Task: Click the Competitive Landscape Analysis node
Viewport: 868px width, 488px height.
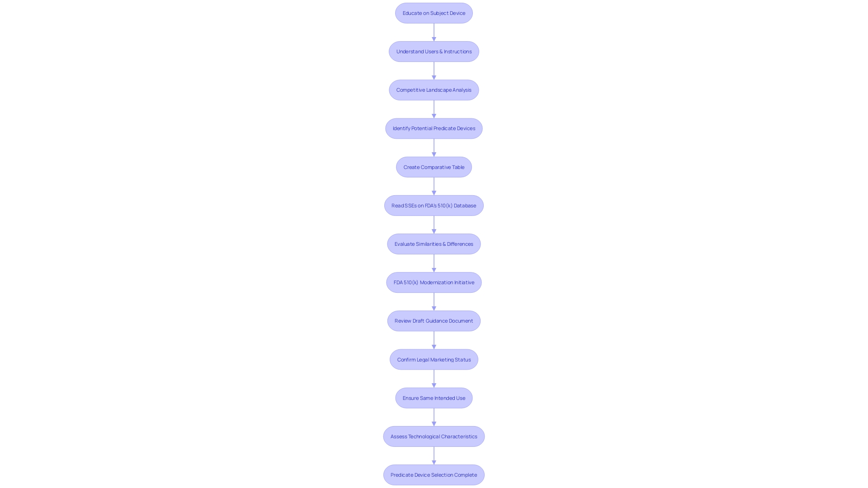Action: (434, 89)
